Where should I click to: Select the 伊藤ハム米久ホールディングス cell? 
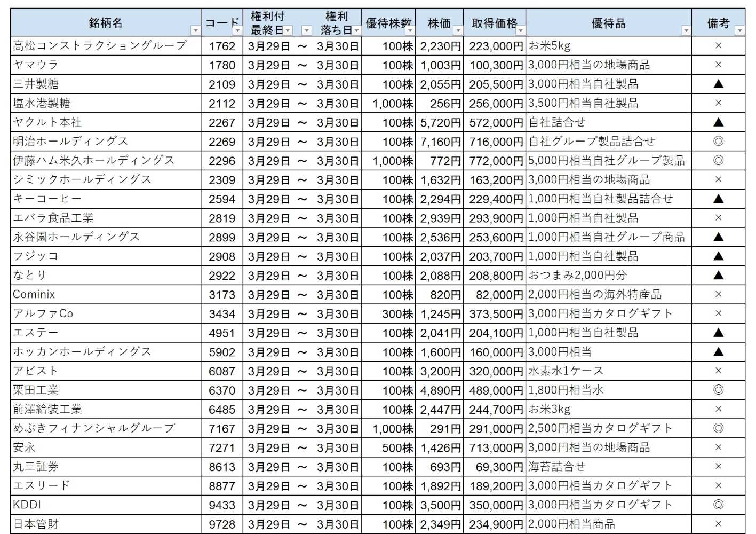pos(106,161)
